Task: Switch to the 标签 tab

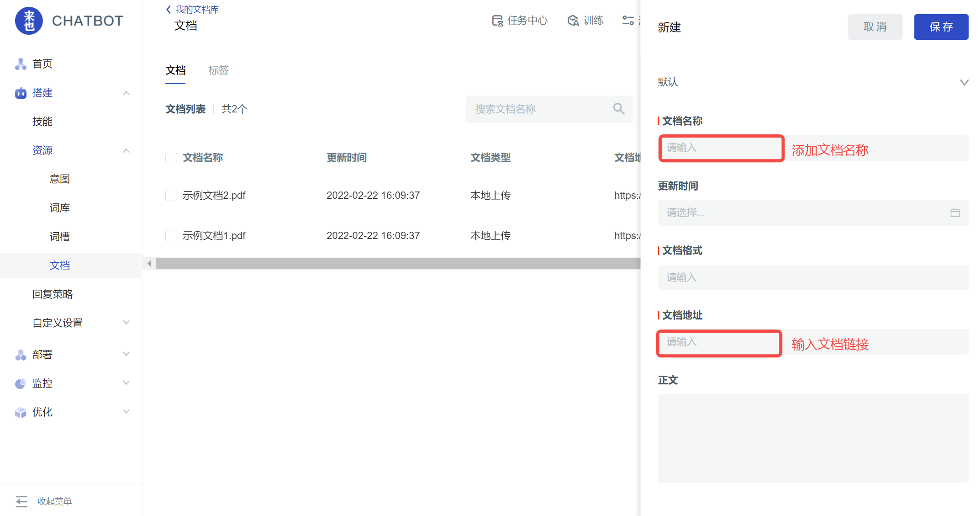Action: 219,70
